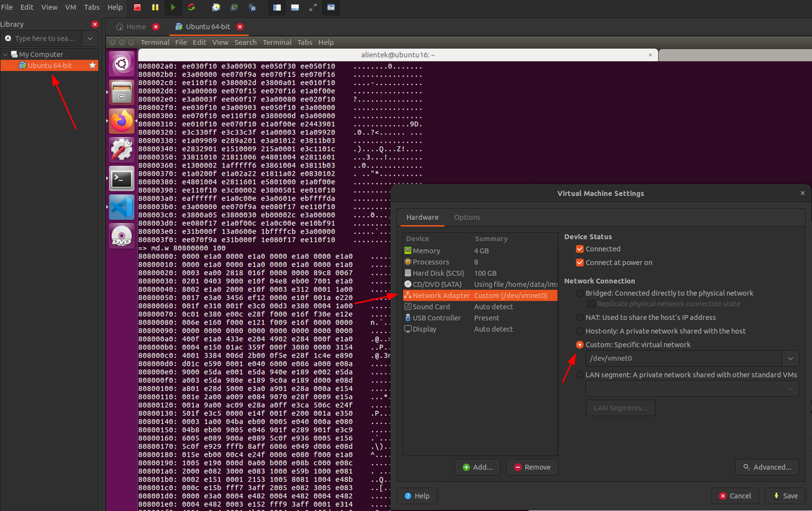Image resolution: width=812 pixels, height=511 pixels.
Task: Select the Custom virtual network radio button
Action: [x=579, y=345]
